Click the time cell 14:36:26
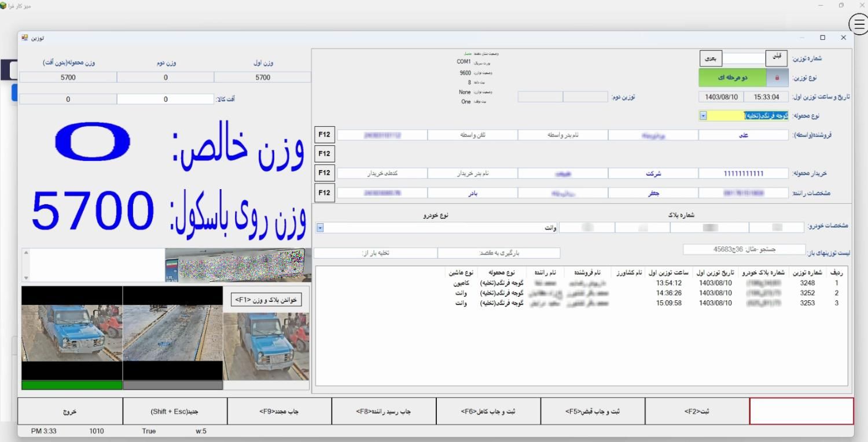This screenshot has width=868, height=442. coord(669,293)
